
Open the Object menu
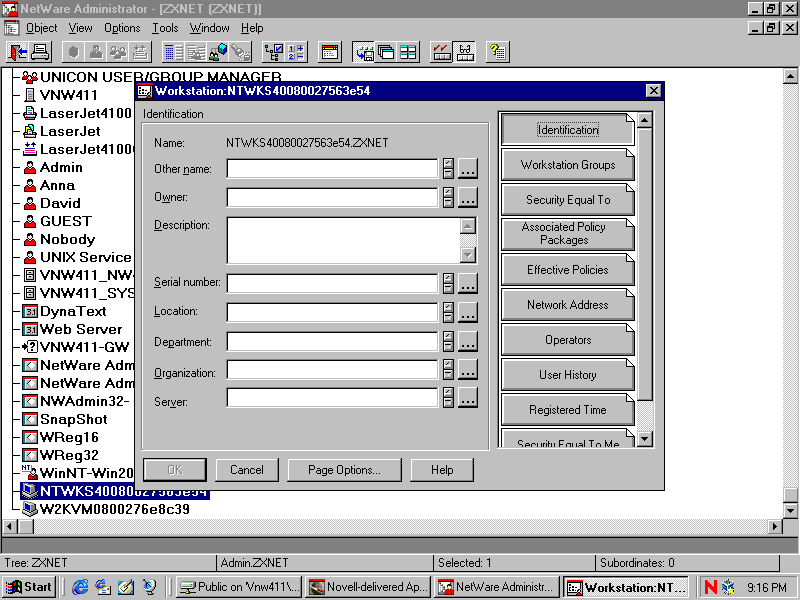click(x=41, y=28)
